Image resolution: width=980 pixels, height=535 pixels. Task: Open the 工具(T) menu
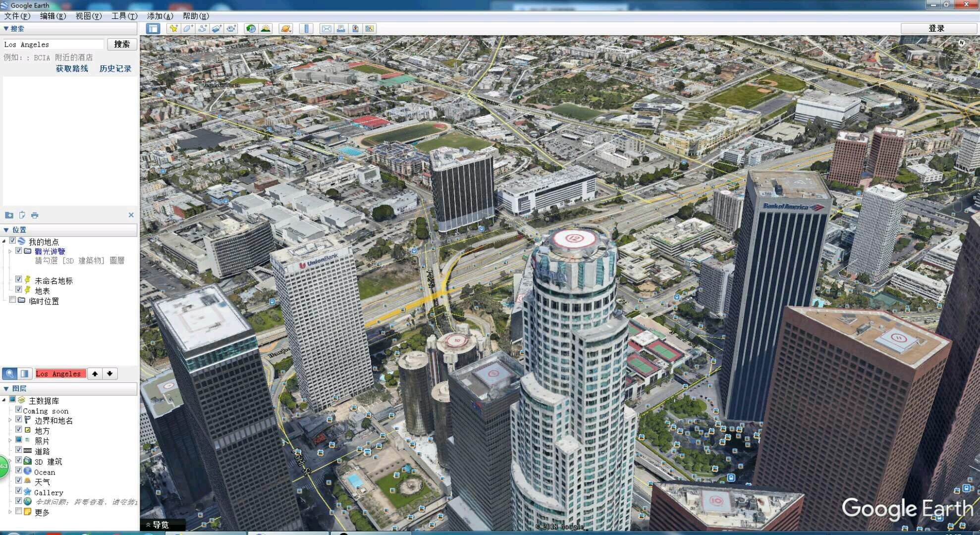pos(124,16)
